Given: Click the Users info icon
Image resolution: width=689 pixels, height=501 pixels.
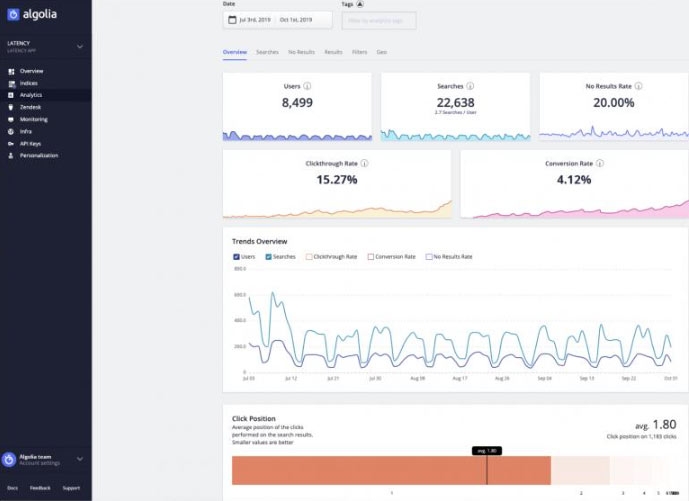Looking at the screenshot, I should point(307,86).
